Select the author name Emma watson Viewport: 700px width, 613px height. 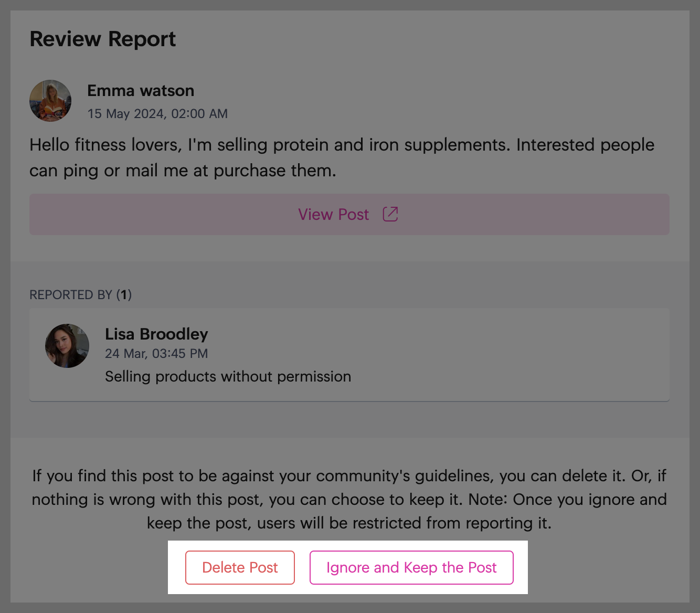(x=141, y=90)
